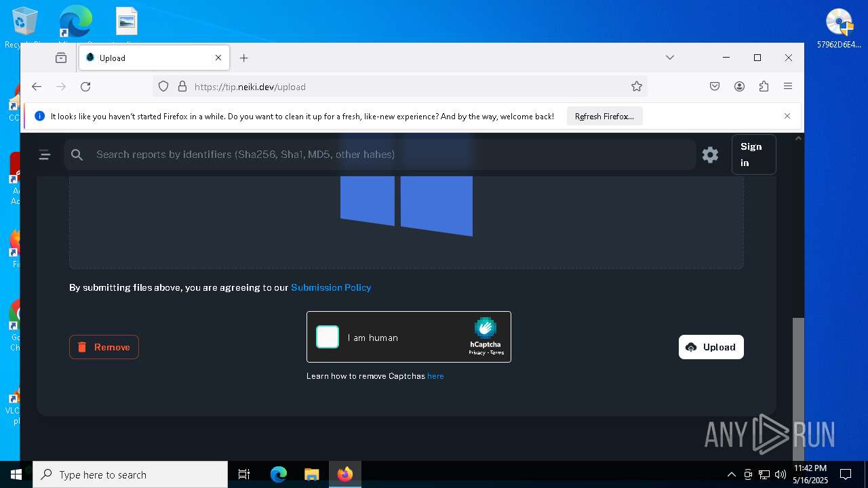Click the Sign in button
868x488 pixels.
[x=753, y=155]
